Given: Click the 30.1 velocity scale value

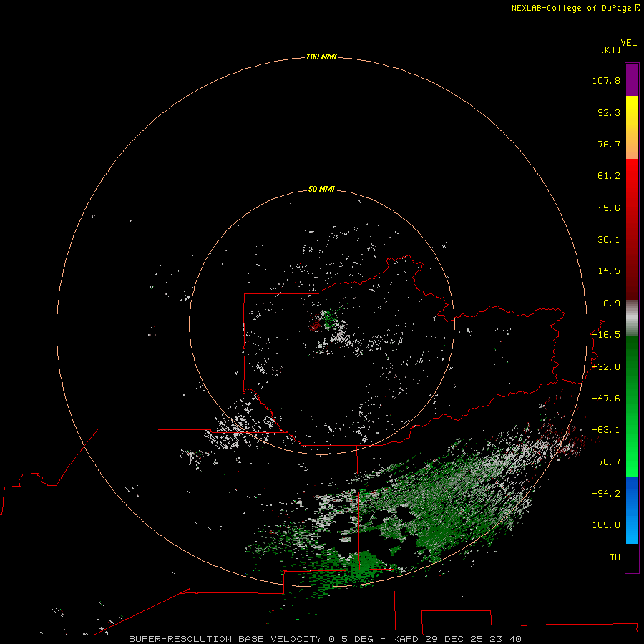Looking at the screenshot, I should (609, 240).
